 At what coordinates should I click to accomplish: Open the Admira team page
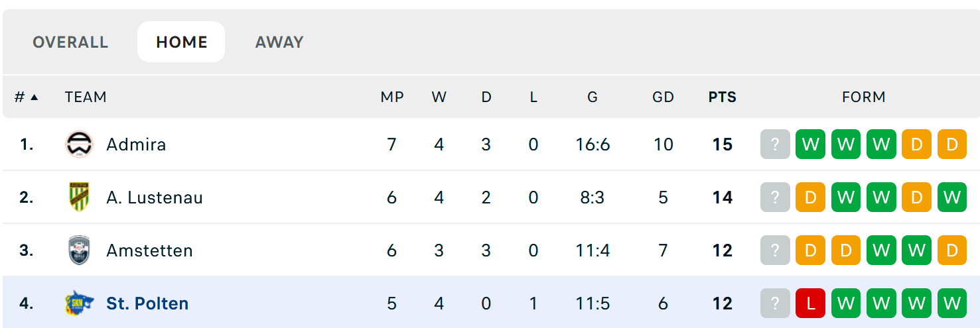pos(136,144)
